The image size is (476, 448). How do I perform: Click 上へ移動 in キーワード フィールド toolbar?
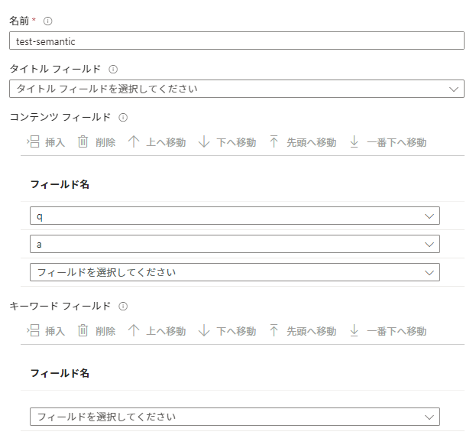click(x=157, y=331)
